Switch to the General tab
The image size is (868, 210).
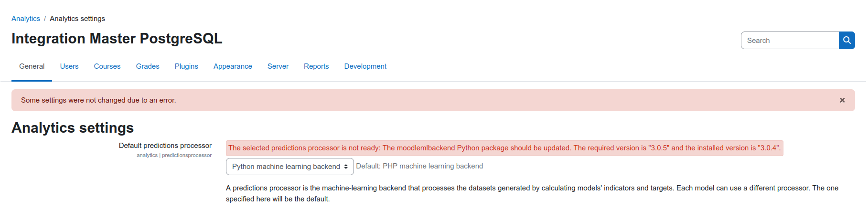point(32,66)
